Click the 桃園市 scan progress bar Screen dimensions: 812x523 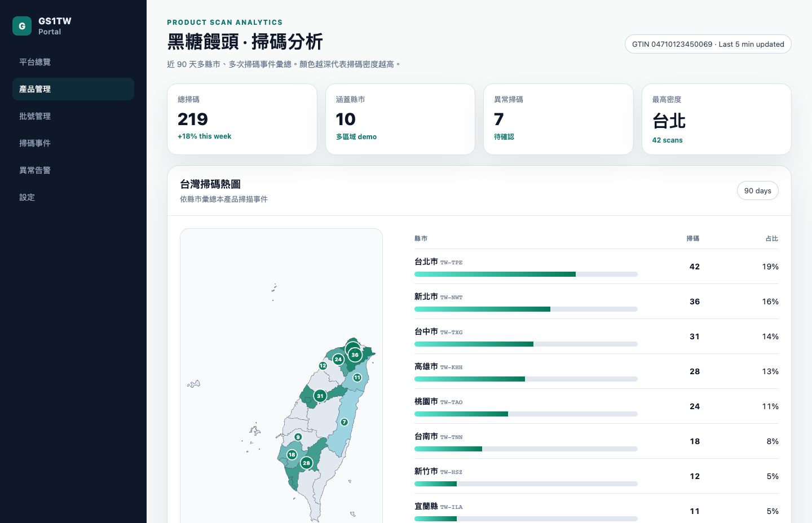(526, 414)
